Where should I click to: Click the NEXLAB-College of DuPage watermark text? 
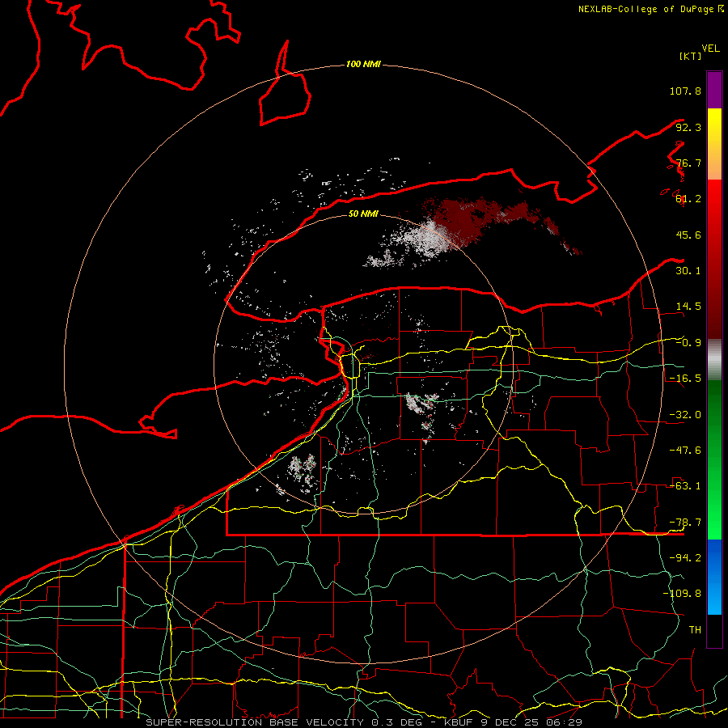650,9
